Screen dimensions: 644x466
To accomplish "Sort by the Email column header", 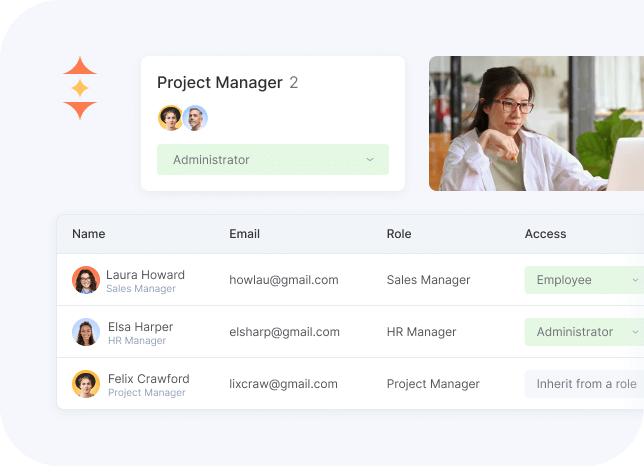I will (244, 234).
